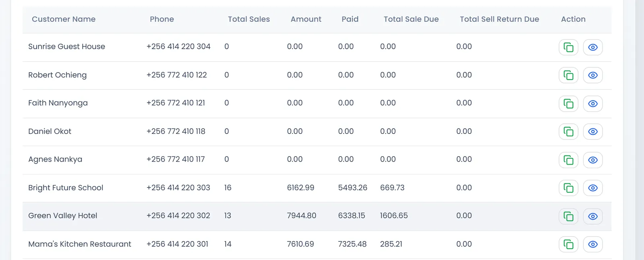Click the Total Sale Due header
Image resolution: width=644 pixels, height=260 pixels.
point(411,19)
